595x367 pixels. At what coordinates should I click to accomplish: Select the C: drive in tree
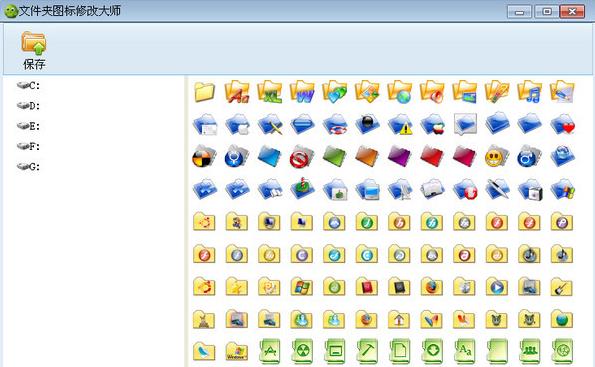click(28, 86)
